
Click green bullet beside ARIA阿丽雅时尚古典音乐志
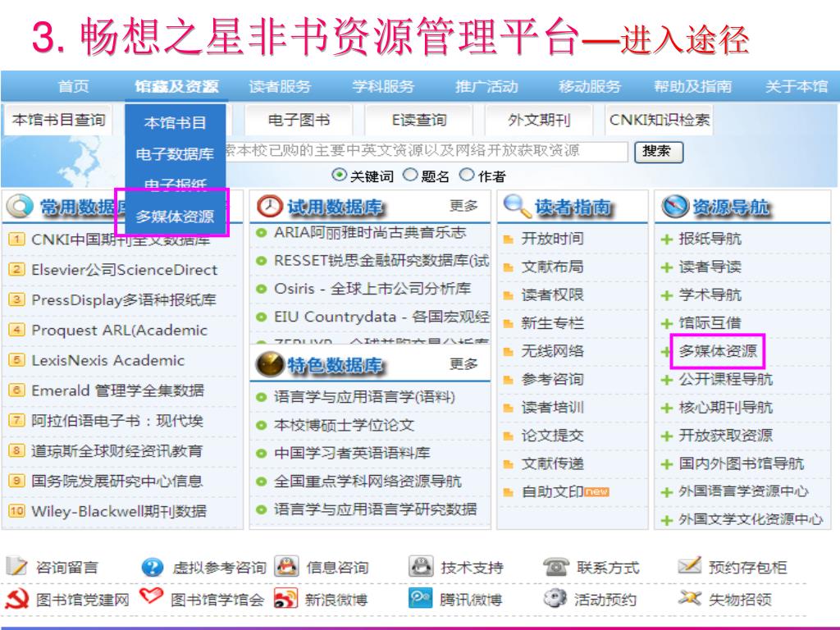[x=262, y=233]
